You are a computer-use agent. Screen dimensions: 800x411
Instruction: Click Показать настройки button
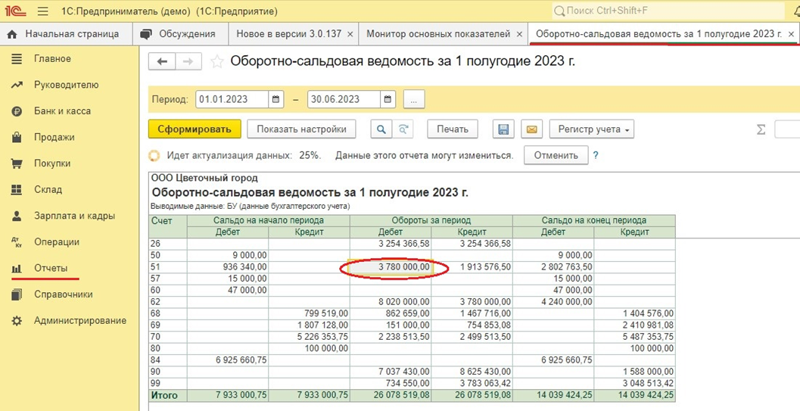[302, 130]
